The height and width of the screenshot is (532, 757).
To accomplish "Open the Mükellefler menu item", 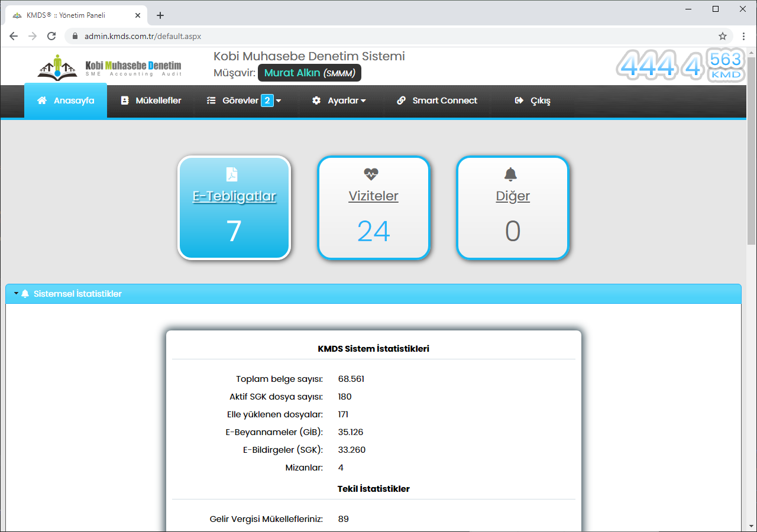I will (151, 100).
